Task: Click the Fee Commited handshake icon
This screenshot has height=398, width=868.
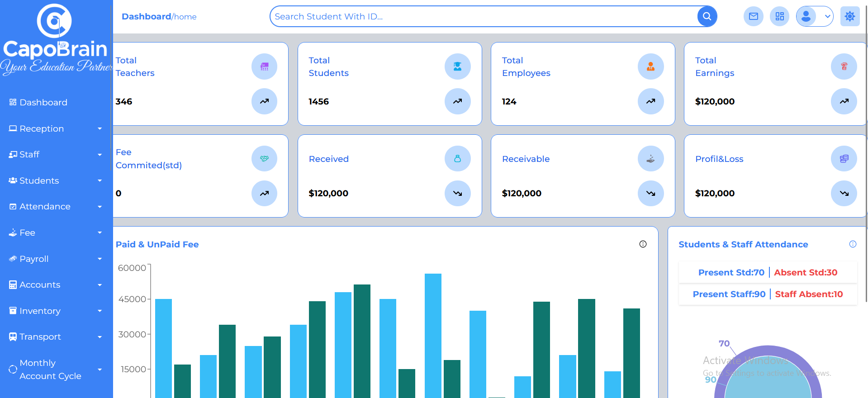Action: click(264, 158)
